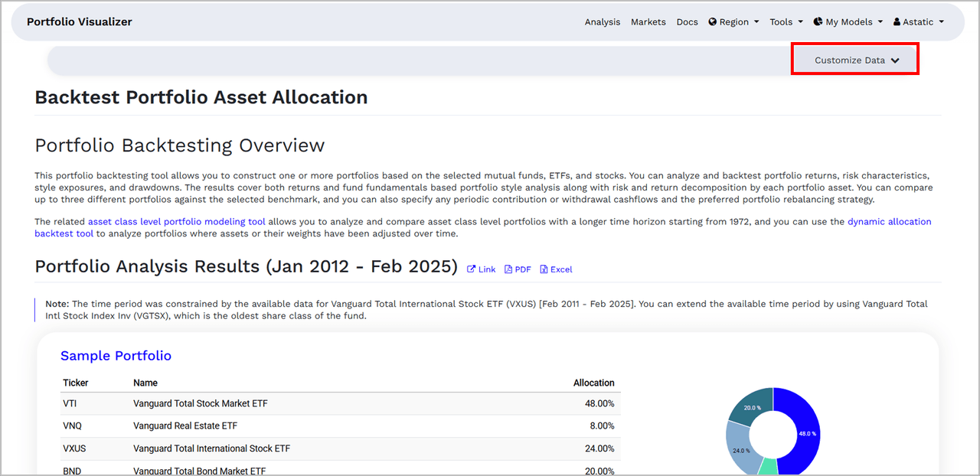Click the Backtest Portfolio Asset Allocation heading

coord(201,98)
